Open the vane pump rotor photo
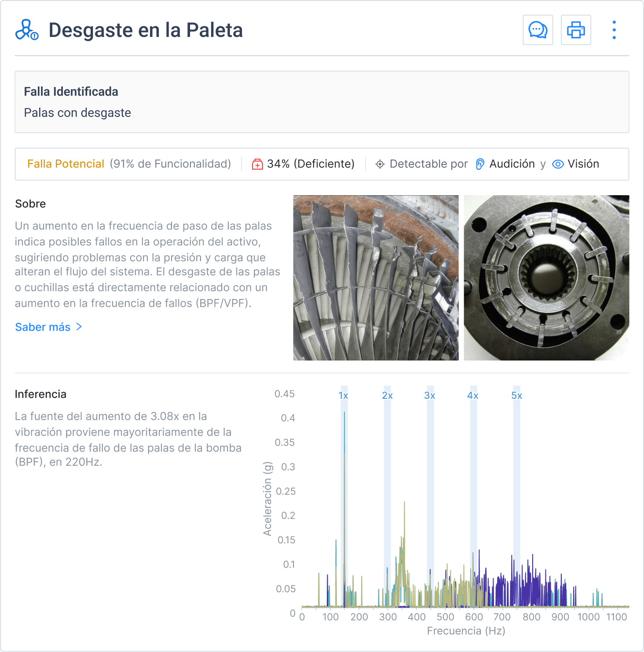644x652 pixels. [x=546, y=278]
